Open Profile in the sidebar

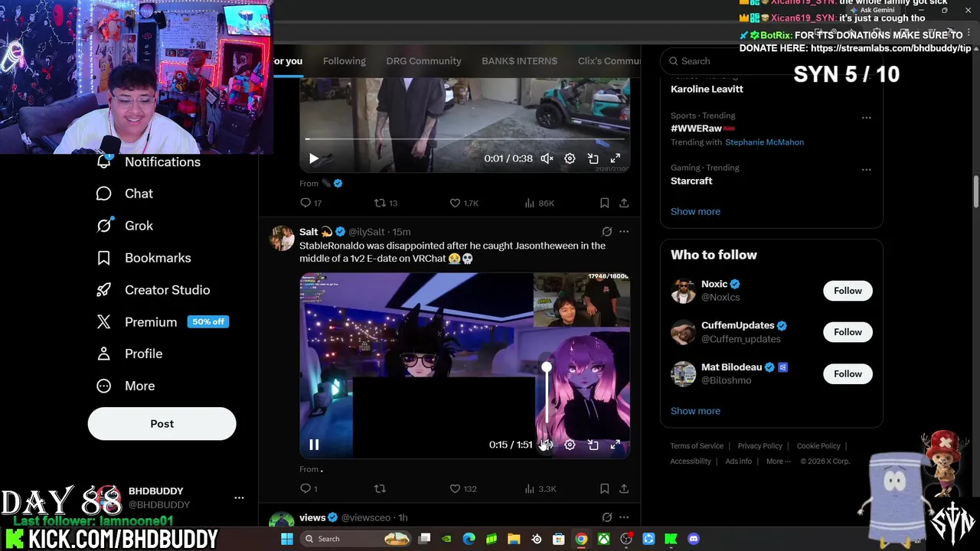(x=129, y=354)
